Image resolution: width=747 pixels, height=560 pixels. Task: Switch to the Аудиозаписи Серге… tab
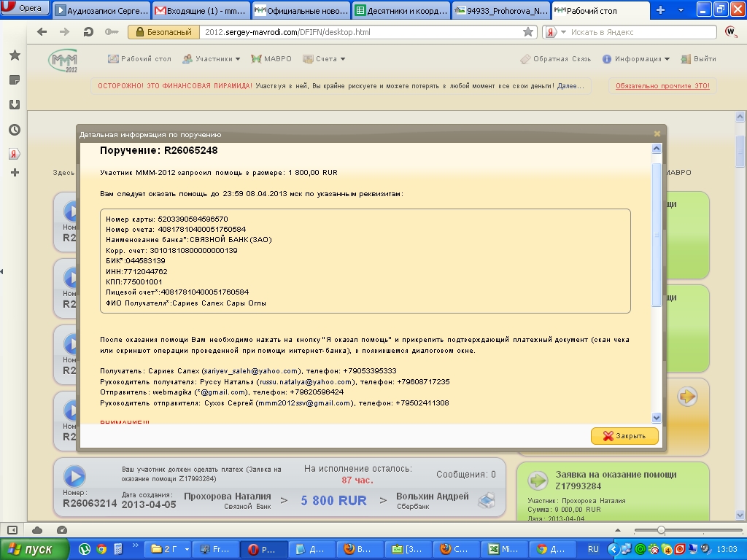[101, 10]
